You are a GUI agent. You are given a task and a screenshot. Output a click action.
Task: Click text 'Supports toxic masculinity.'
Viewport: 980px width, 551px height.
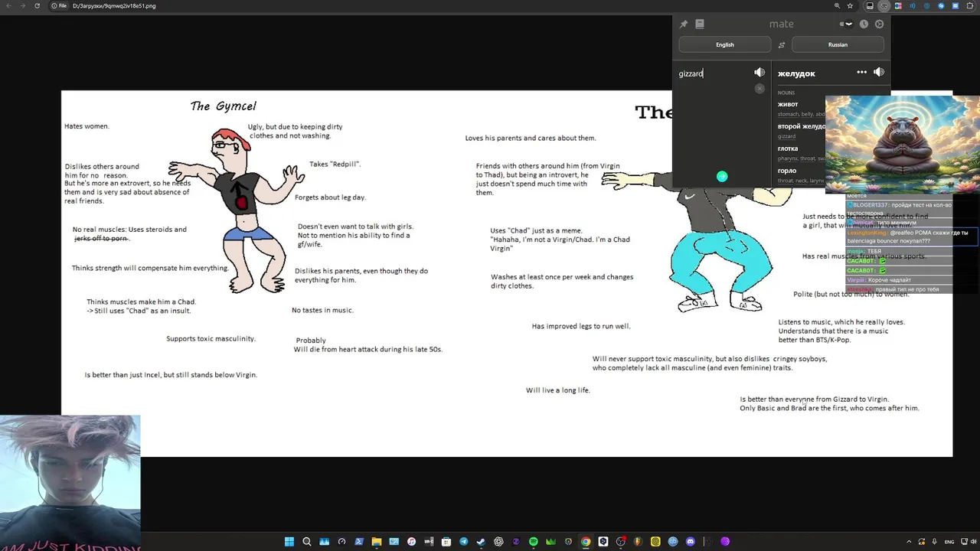coord(211,339)
